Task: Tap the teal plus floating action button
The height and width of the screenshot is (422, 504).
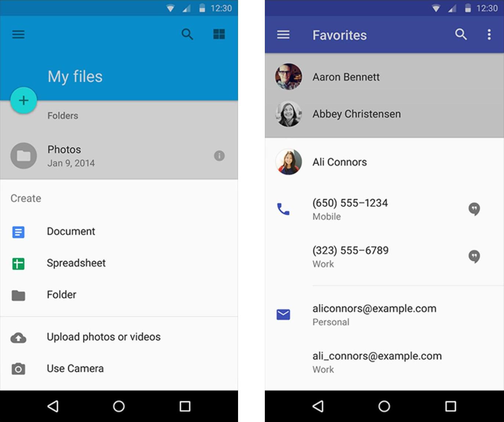Action: click(x=23, y=100)
